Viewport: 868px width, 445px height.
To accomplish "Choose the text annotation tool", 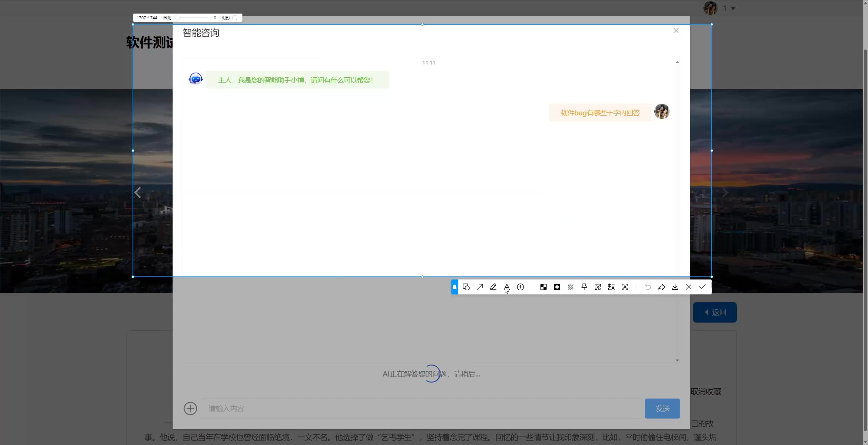I will coord(507,287).
